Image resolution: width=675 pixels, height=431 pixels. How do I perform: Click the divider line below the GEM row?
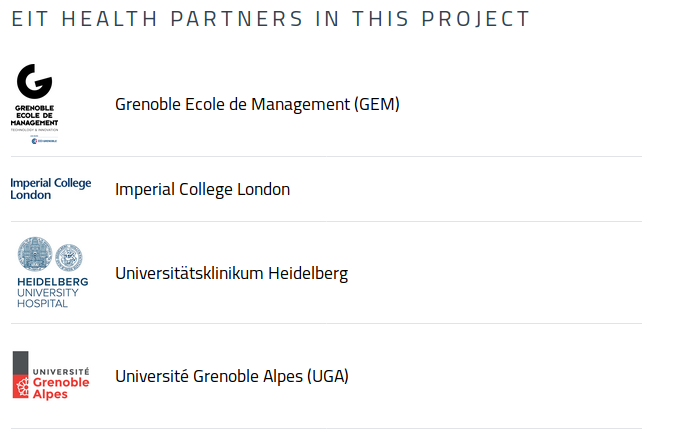pyautogui.click(x=326, y=156)
